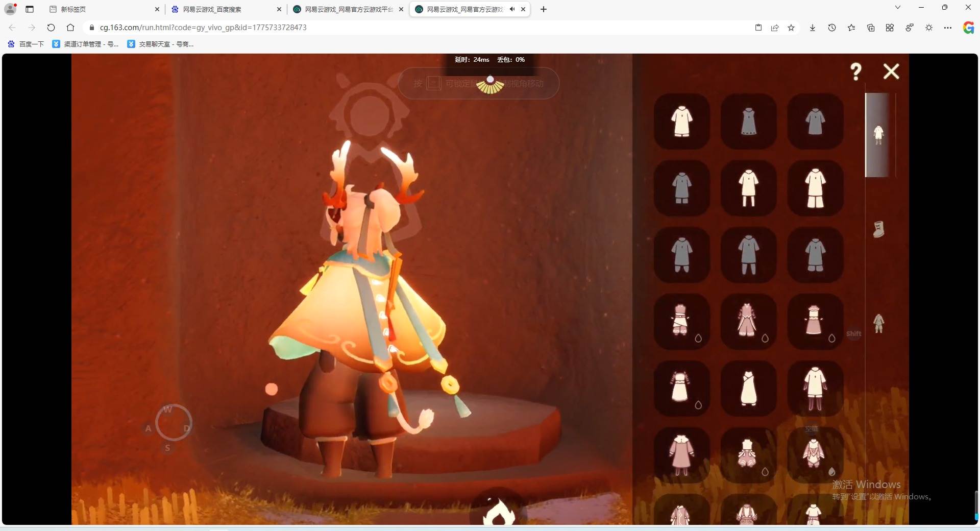This screenshot has height=531, width=980.
Task: Reload the cloud game page
Action: click(51, 28)
